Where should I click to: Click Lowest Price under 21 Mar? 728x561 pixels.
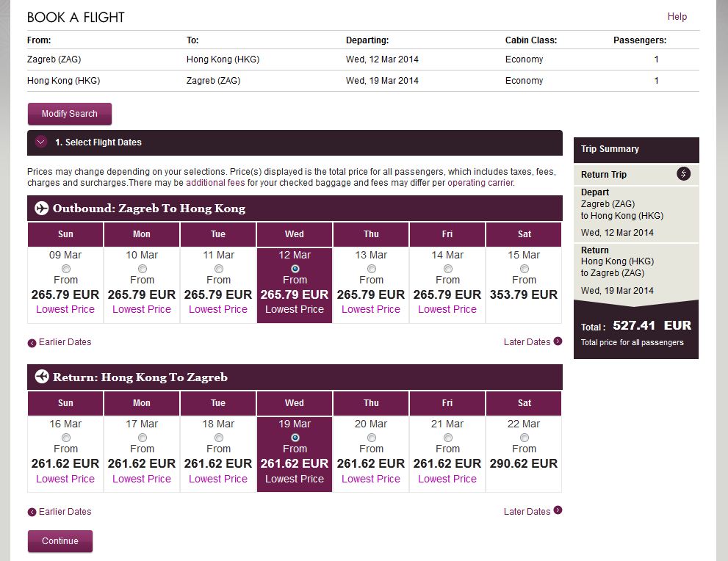tap(447, 479)
